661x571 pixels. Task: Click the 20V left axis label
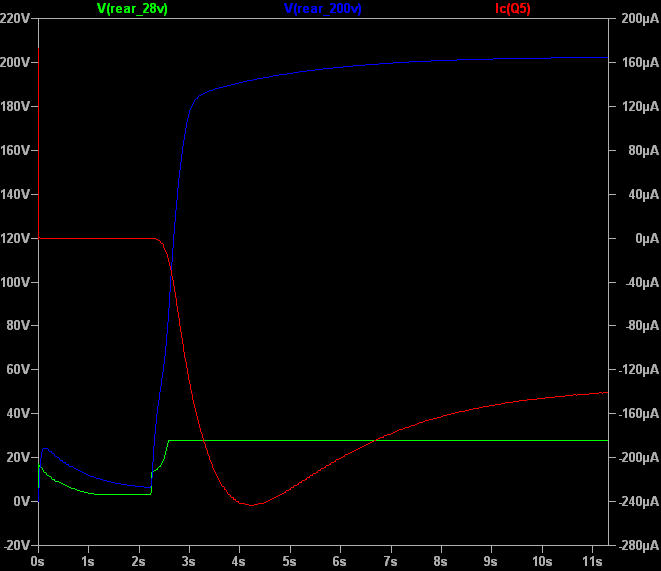coord(18,457)
